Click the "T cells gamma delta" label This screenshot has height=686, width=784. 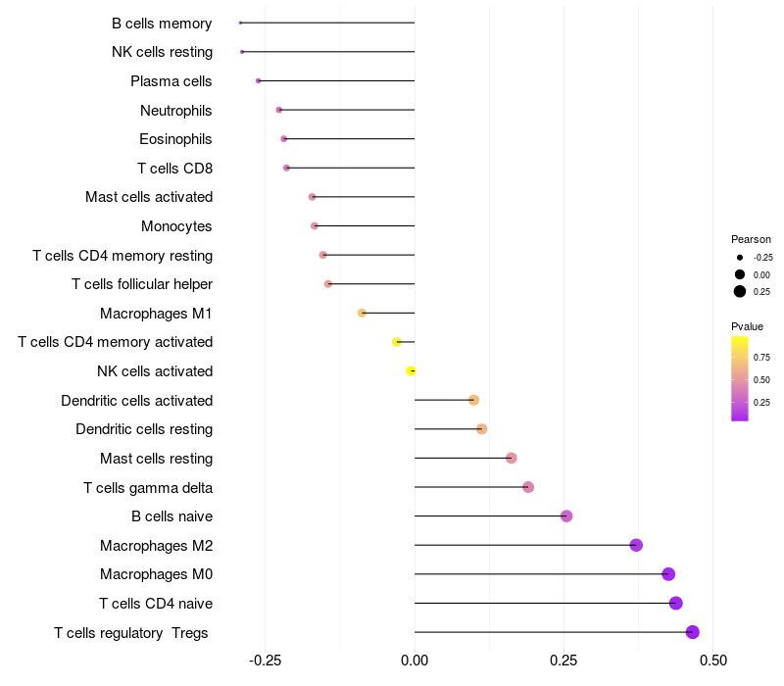point(148,487)
